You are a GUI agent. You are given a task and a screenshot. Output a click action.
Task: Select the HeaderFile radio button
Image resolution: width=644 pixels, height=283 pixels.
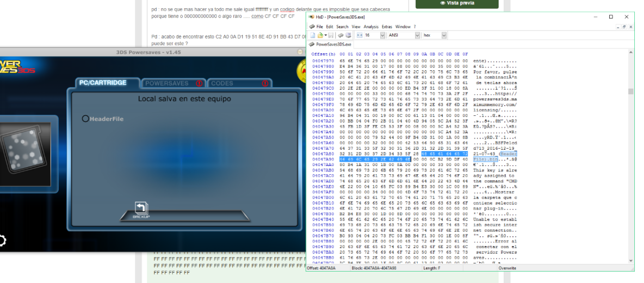coord(85,119)
